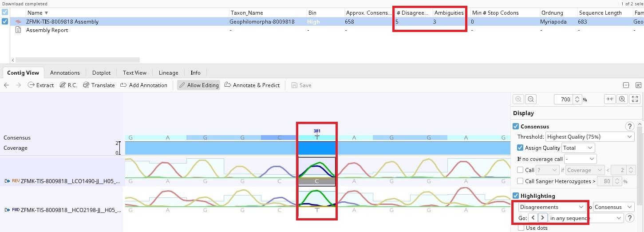Image resolution: width=644 pixels, height=232 pixels.
Task: Click the zoom in magnifier icon
Action: [x=518, y=100]
